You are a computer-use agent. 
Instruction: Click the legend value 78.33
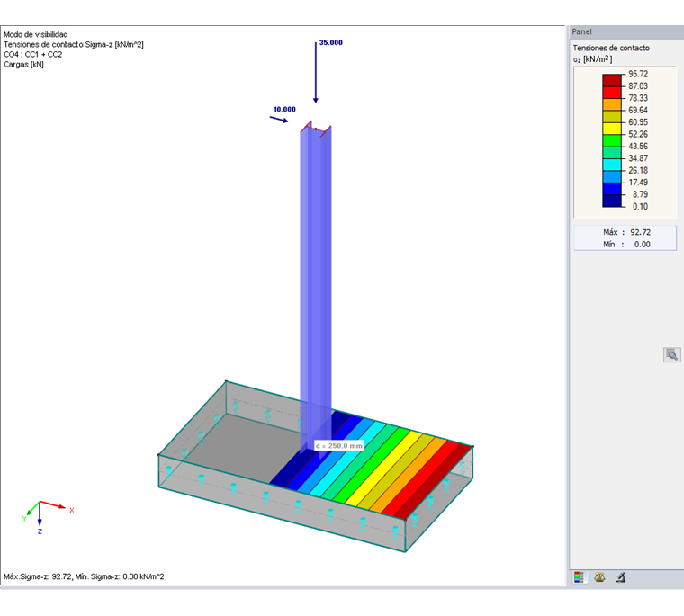pos(638,98)
